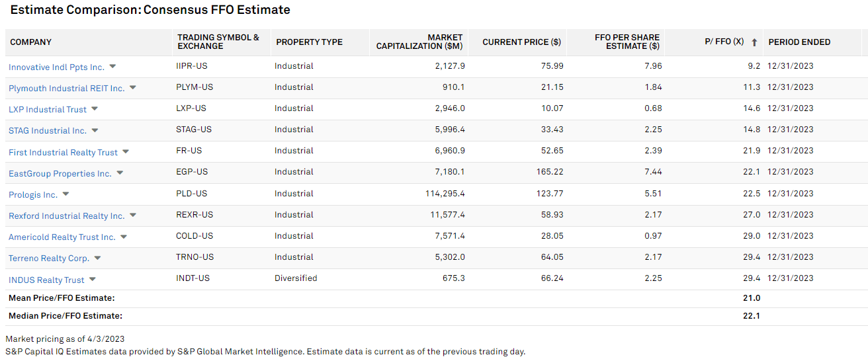
Task: Click the FFO Per Share Estimate header
Action: coord(627,42)
